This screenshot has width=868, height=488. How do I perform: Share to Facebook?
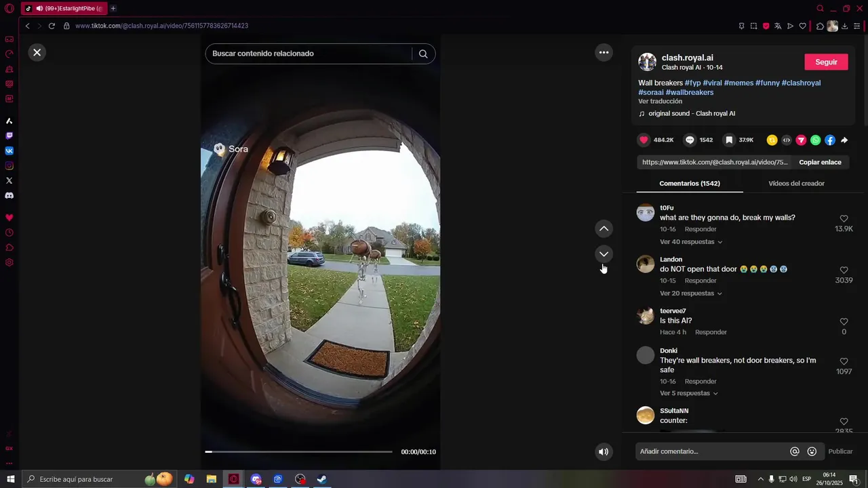point(830,140)
